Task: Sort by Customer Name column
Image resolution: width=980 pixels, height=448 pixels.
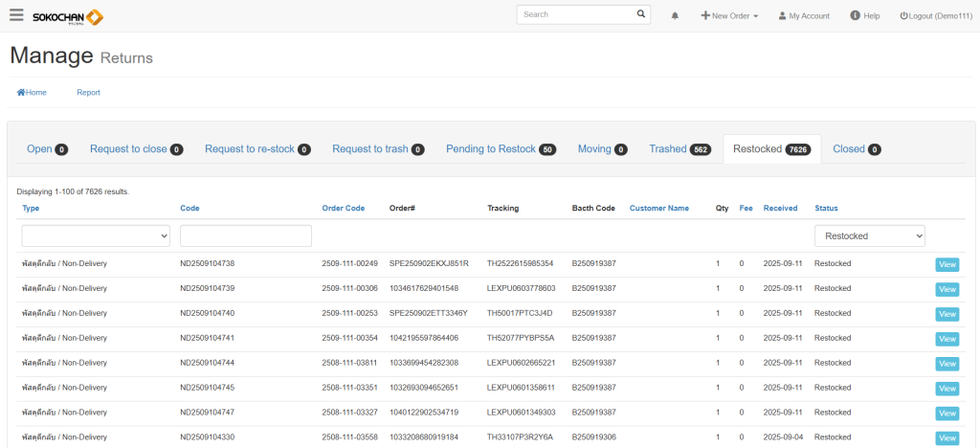Action: click(x=658, y=208)
